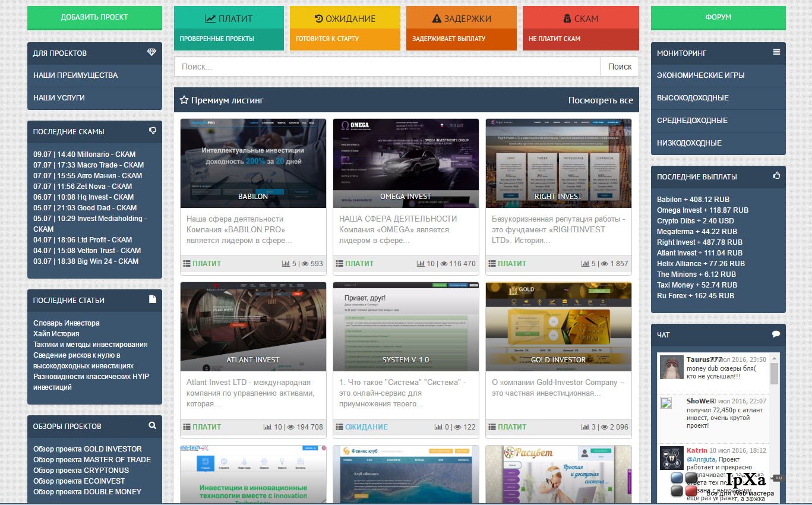Click the eye views icon on Right Invest card

click(605, 264)
